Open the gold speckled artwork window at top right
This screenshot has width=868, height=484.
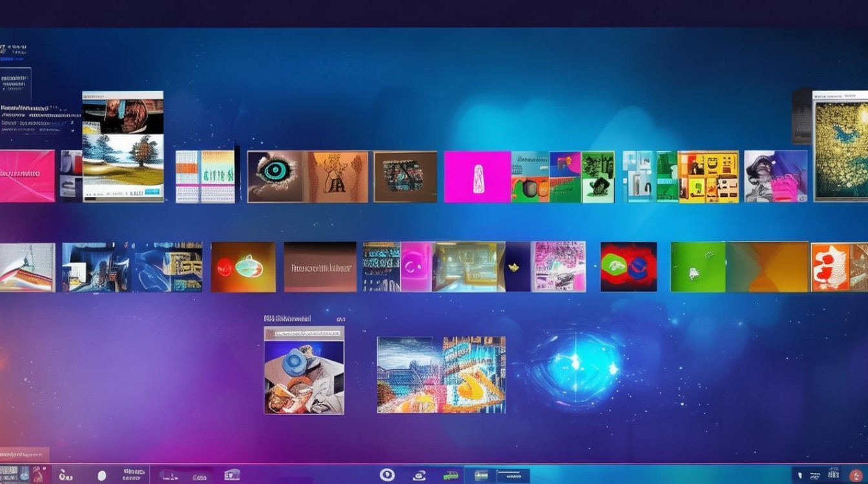(841, 148)
